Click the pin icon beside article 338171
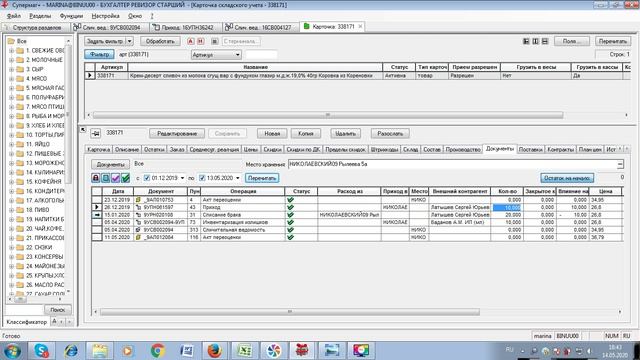The image size is (640, 360). click(x=96, y=133)
